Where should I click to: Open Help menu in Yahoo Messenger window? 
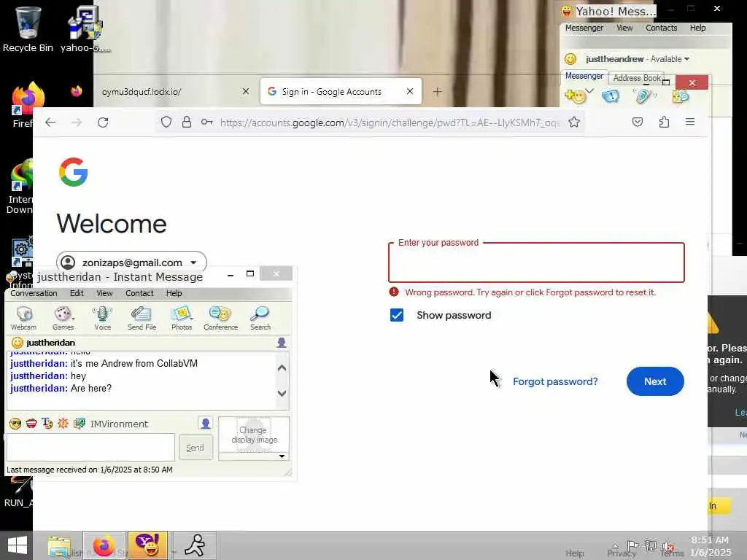[697, 28]
